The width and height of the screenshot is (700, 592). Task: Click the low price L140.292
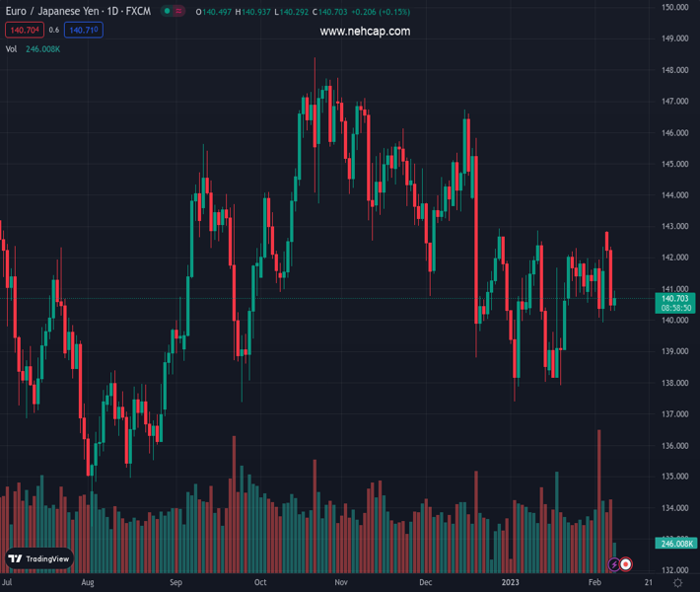[x=291, y=12]
